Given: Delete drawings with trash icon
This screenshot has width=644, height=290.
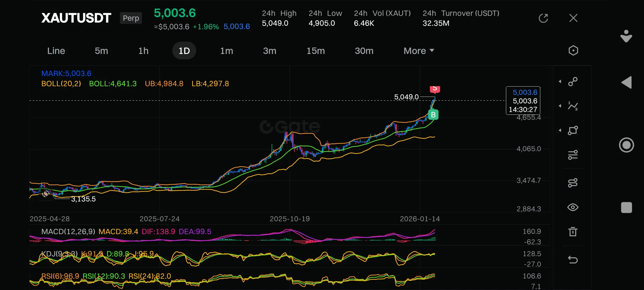Looking at the screenshot, I should pos(573,231).
